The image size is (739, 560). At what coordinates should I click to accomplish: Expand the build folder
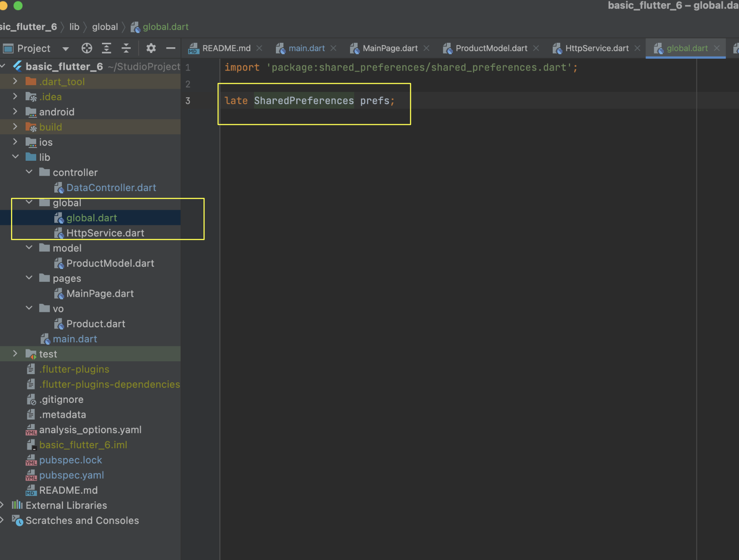[15, 127]
